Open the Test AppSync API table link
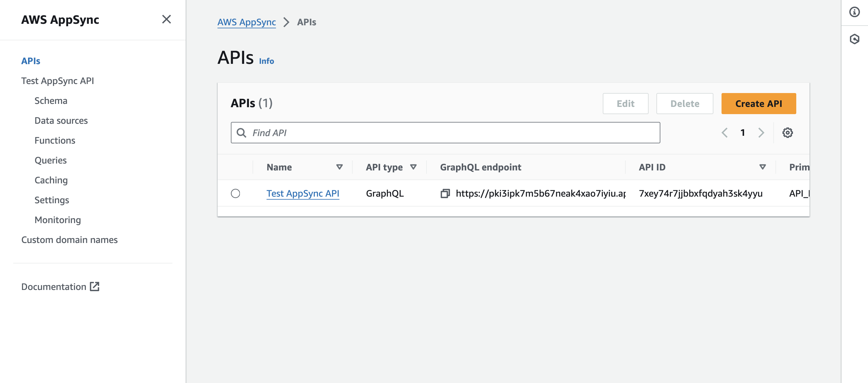The width and height of the screenshot is (868, 383). (x=303, y=194)
